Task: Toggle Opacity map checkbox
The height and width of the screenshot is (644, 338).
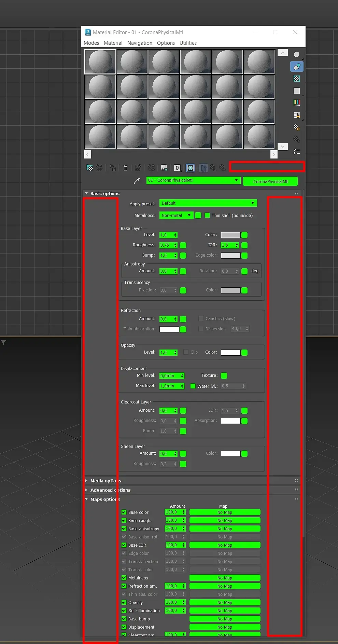Action: pyautogui.click(x=124, y=602)
